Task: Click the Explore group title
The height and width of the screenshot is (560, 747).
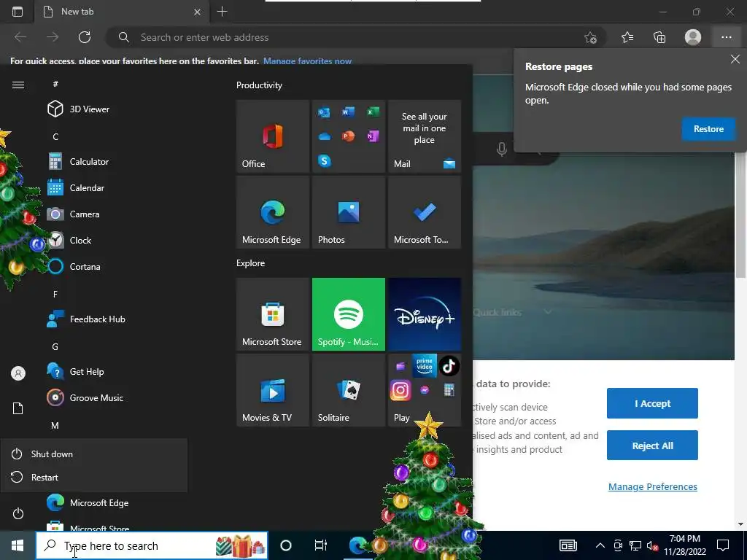Action: click(251, 262)
